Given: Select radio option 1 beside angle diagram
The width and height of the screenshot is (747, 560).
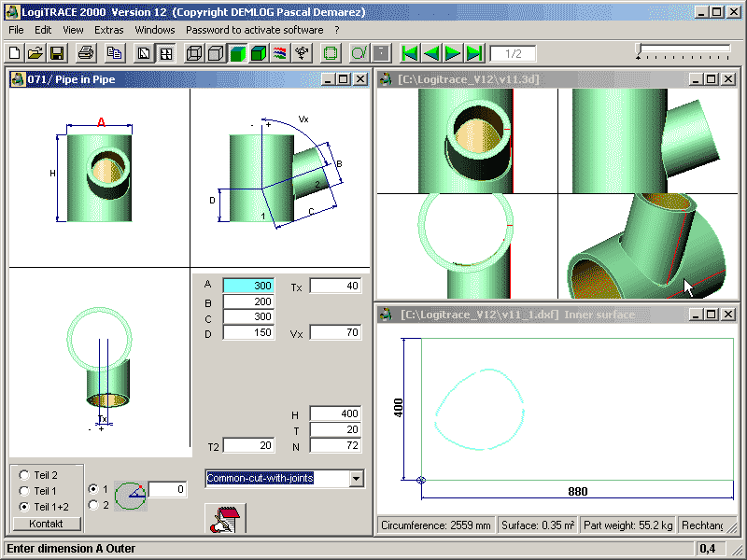Looking at the screenshot, I should 93,489.
